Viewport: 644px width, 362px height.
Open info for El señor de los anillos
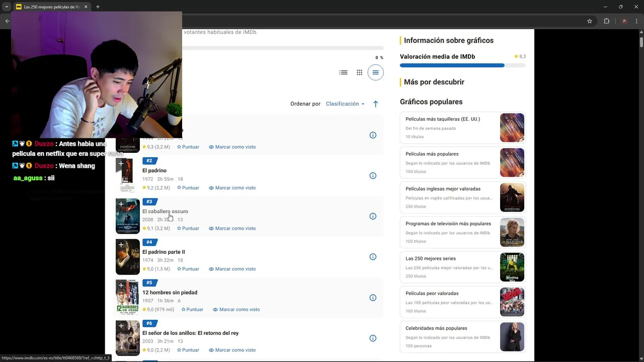pos(373,338)
